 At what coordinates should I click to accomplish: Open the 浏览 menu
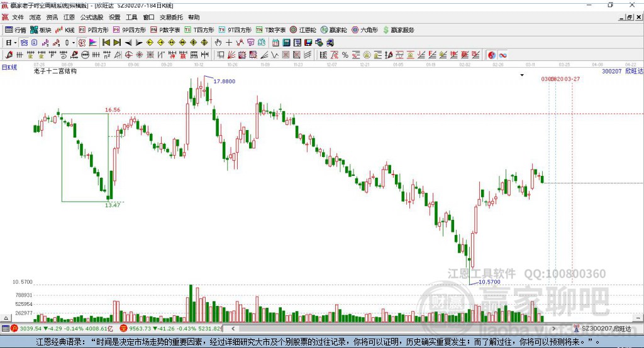click(35, 17)
